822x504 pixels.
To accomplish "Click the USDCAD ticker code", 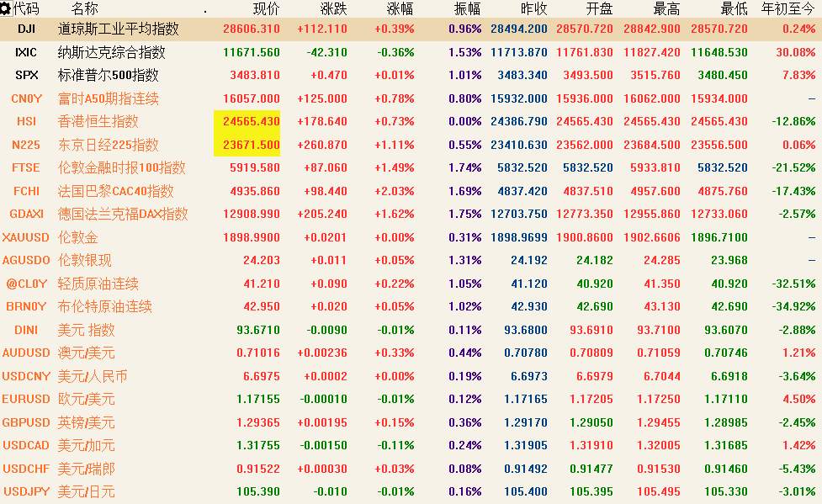I will click(x=26, y=445).
